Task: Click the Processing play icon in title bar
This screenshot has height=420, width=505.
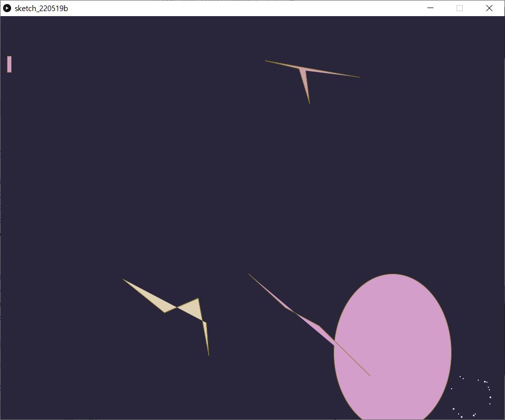Action: coord(7,8)
